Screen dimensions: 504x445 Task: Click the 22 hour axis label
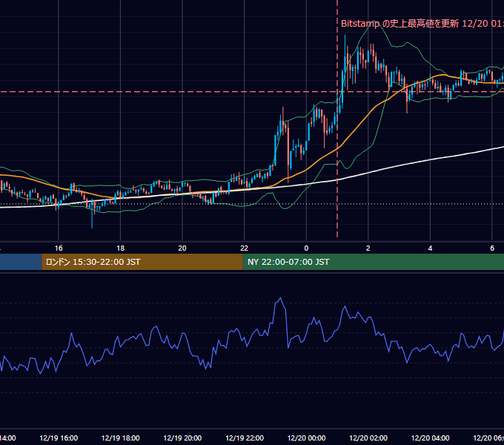245,248
